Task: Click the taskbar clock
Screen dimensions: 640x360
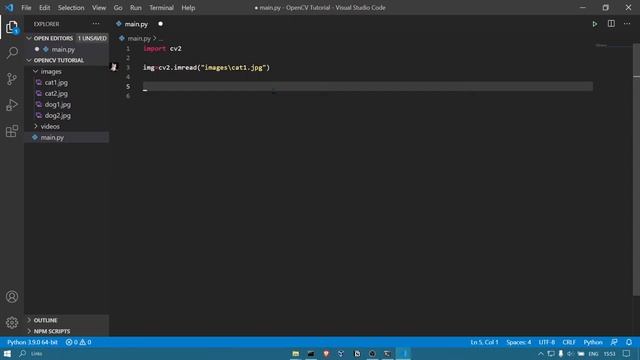Action: tap(609, 354)
